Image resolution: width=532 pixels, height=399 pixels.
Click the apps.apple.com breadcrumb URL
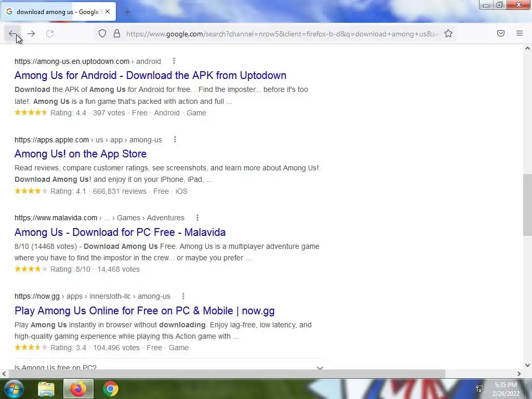(x=88, y=140)
